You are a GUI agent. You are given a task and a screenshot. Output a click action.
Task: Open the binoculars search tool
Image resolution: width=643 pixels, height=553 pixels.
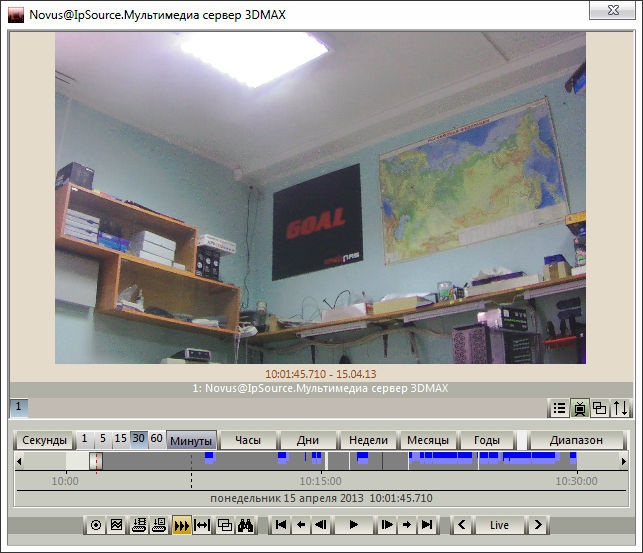point(246,525)
